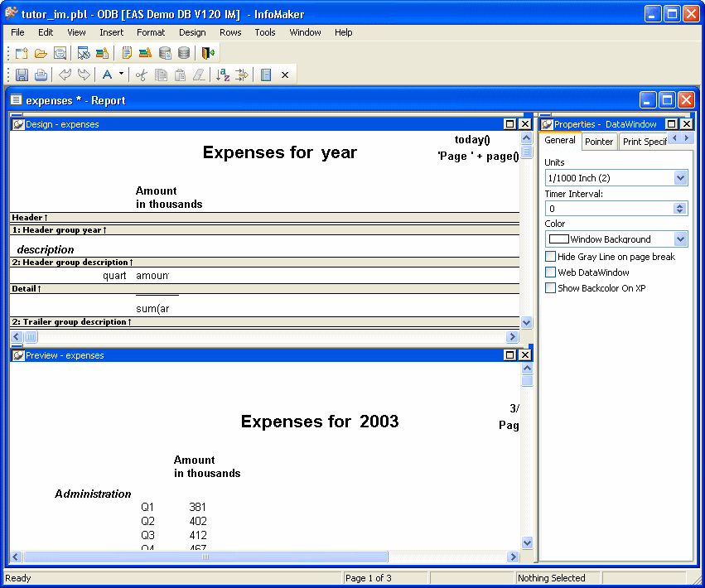Maximize the Design - expenses pane
Image resolution: width=705 pixels, height=588 pixels.
509,124
